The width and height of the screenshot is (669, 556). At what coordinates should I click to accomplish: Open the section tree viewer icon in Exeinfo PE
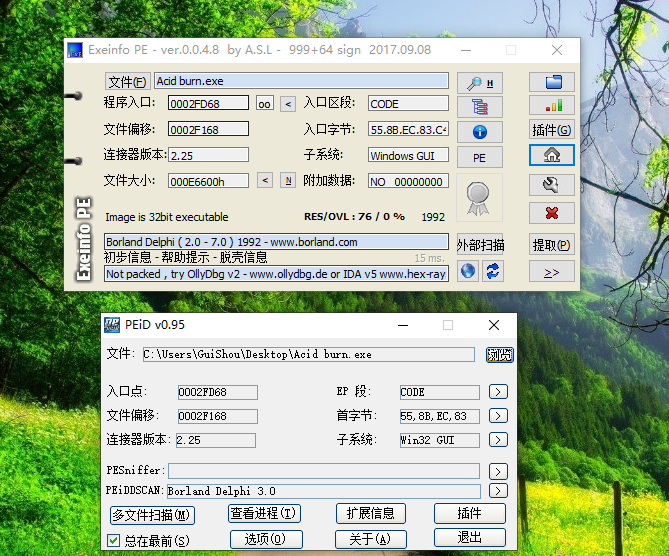tap(480, 107)
